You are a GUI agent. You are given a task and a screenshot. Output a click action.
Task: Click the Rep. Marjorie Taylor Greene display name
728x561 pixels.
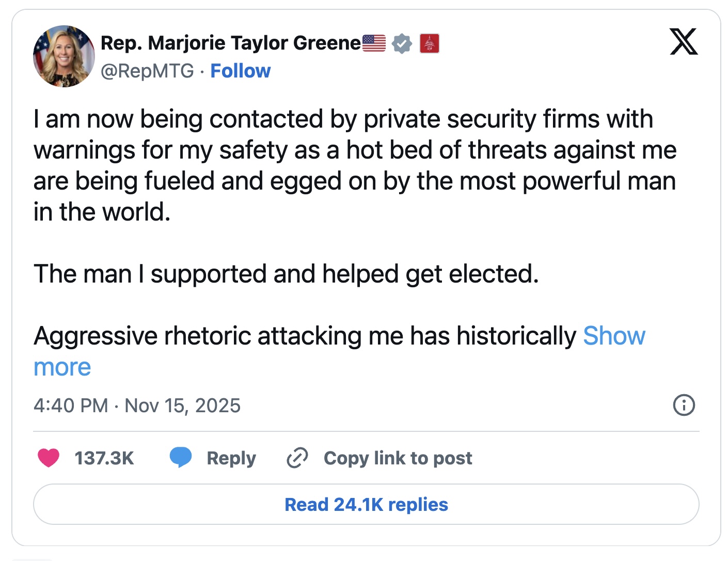click(x=230, y=43)
